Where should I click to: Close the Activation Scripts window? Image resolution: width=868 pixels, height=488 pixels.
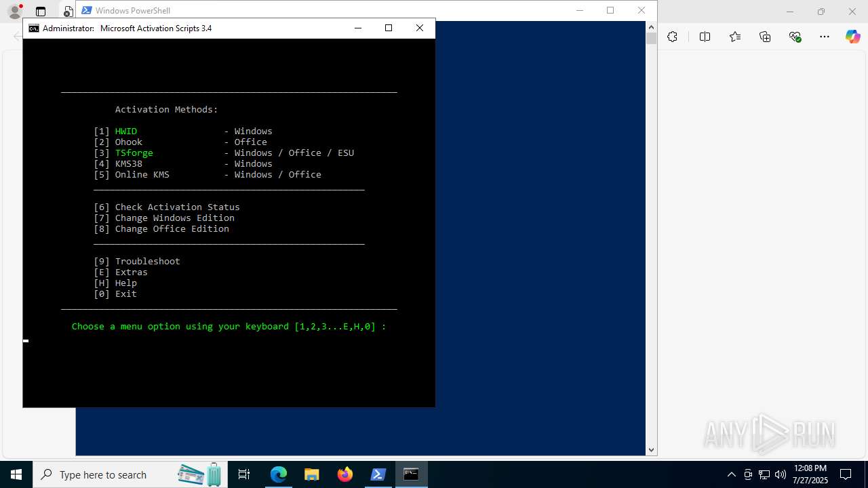[x=420, y=28]
